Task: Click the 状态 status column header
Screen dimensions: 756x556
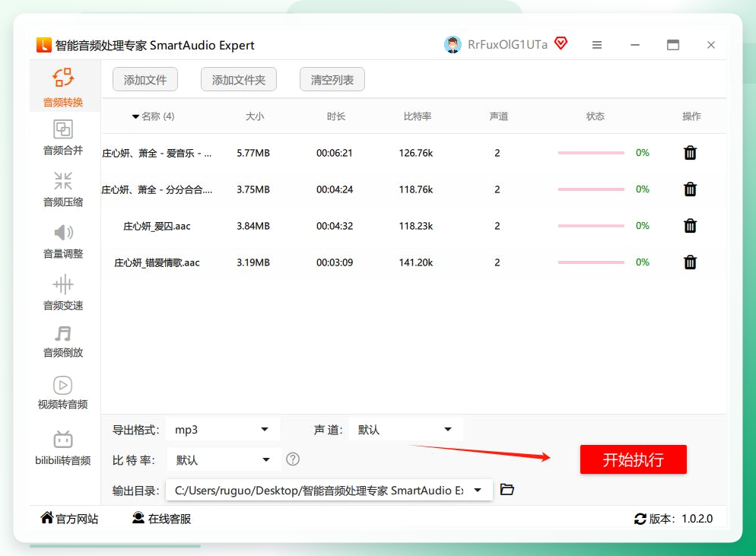Action: [x=595, y=116]
